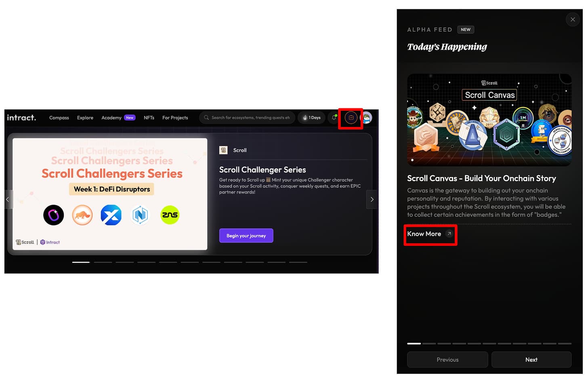Go to next carousel slide arrow
This screenshot has width=588, height=380.
pyautogui.click(x=372, y=199)
